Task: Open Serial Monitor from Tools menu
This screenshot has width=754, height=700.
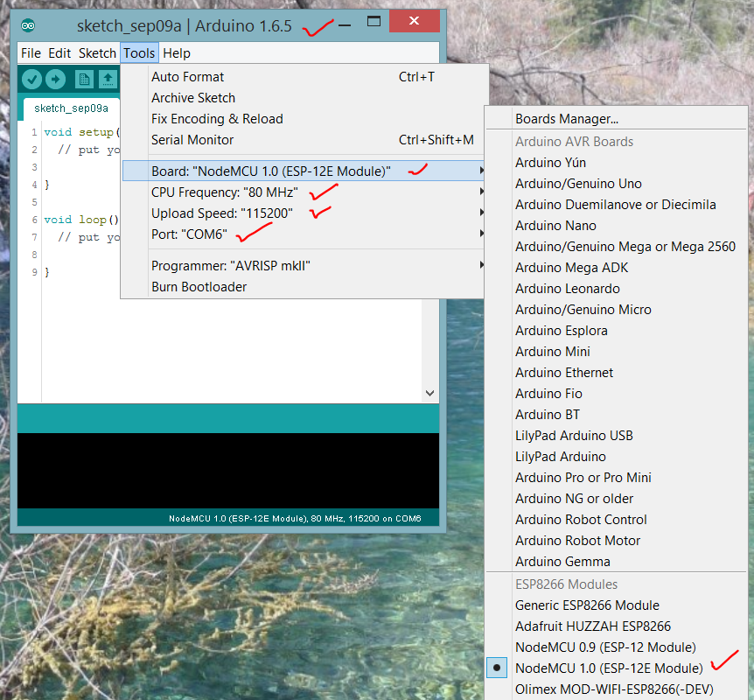Action: click(x=303, y=140)
